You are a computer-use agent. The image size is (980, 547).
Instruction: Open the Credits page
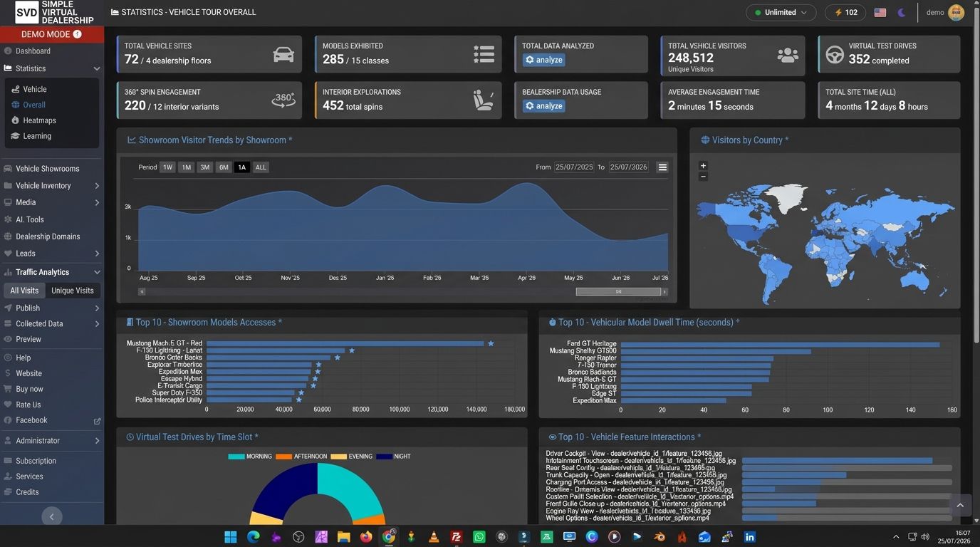[27, 492]
